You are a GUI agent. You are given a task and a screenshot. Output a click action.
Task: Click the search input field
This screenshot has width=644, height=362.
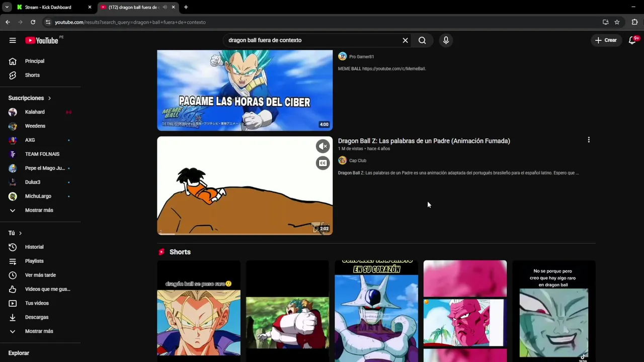[312, 40]
